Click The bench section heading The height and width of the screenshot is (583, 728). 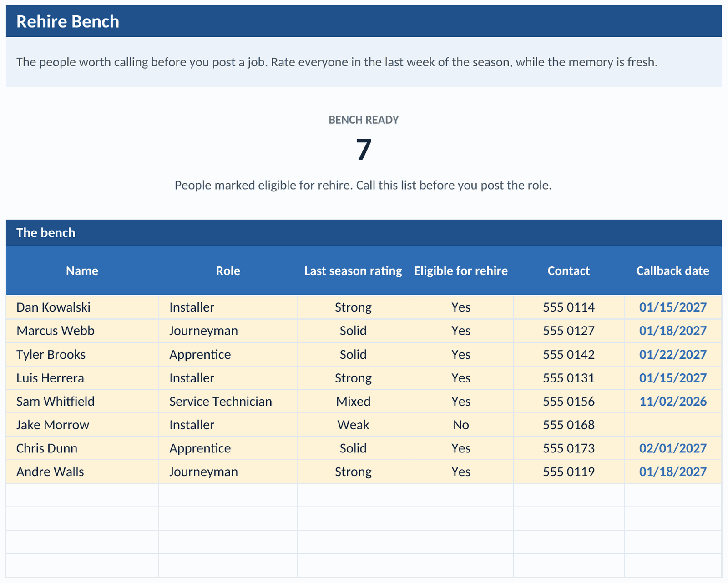click(x=46, y=233)
